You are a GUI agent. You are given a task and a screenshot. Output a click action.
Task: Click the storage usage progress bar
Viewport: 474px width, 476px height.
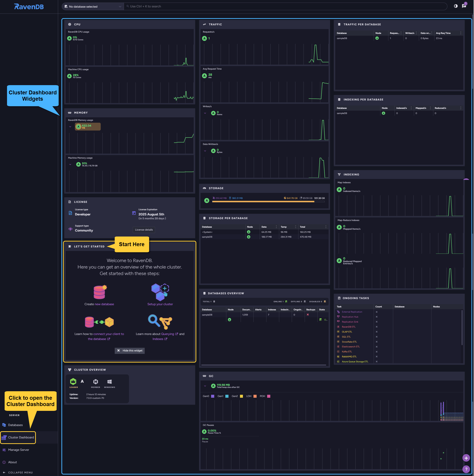point(268,202)
